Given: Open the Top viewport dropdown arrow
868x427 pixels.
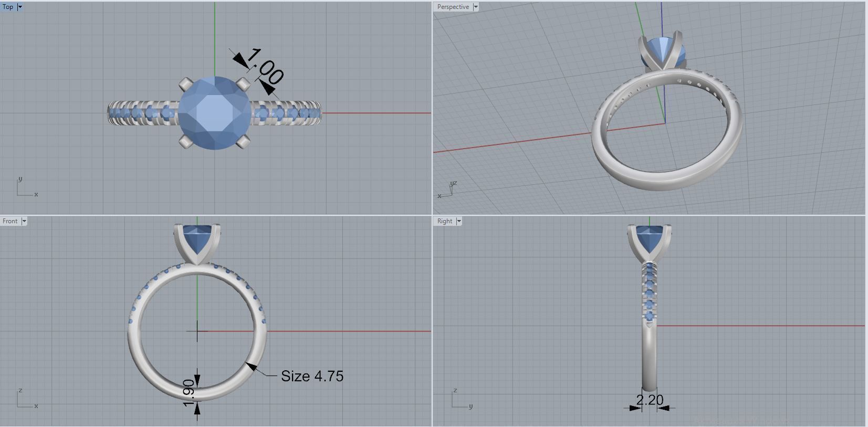Looking at the screenshot, I should [x=20, y=7].
